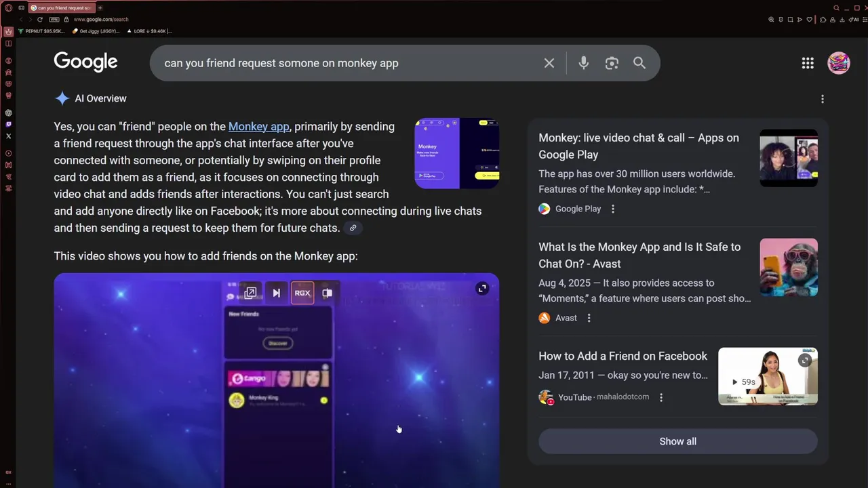Open X (Twitter) in the sidebar

point(8,136)
